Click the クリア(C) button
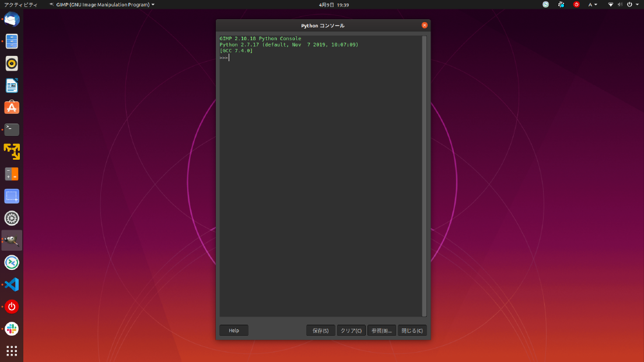Image resolution: width=644 pixels, height=362 pixels. [x=351, y=331]
